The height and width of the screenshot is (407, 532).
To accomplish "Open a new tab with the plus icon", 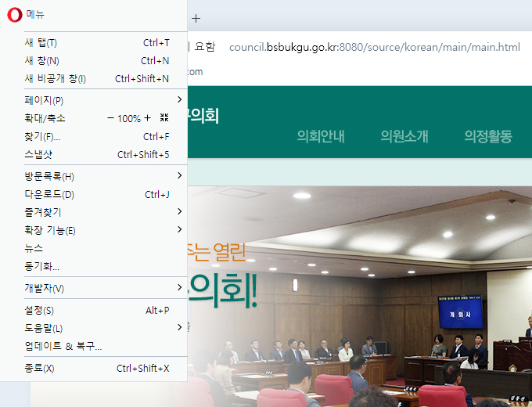I will (196, 18).
